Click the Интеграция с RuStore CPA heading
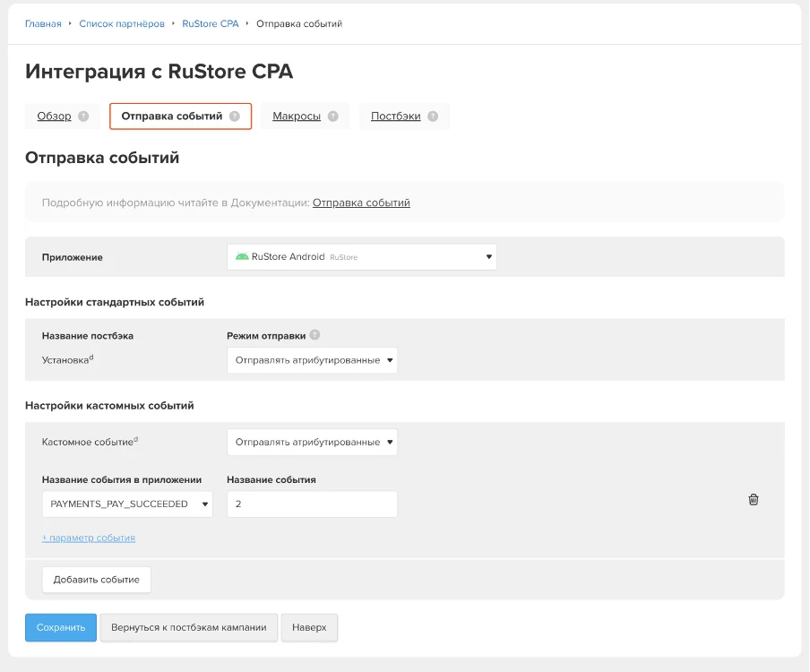The image size is (810, 672). pyautogui.click(x=159, y=72)
